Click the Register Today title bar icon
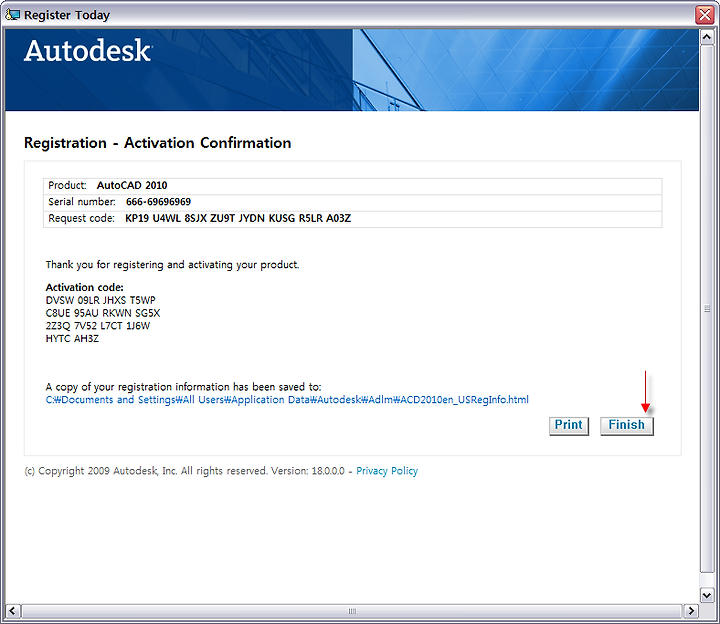The height and width of the screenshot is (624, 720). (x=12, y=15)
